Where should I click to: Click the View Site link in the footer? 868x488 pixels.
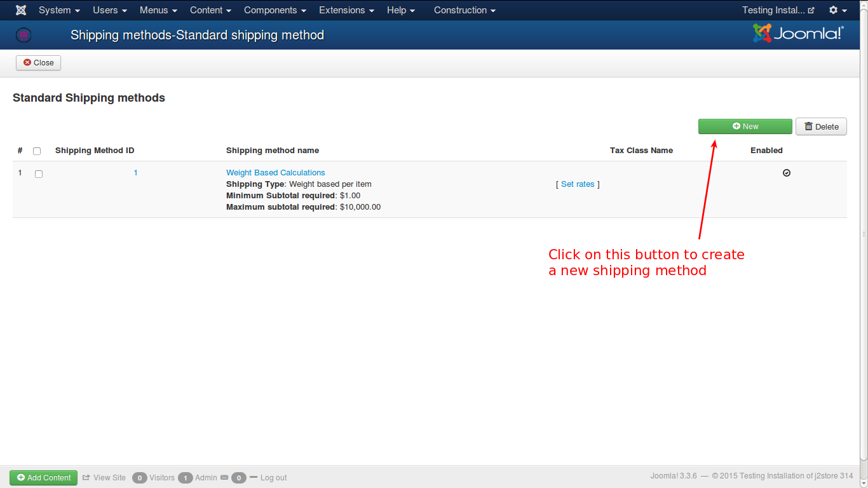coord(104,478)
